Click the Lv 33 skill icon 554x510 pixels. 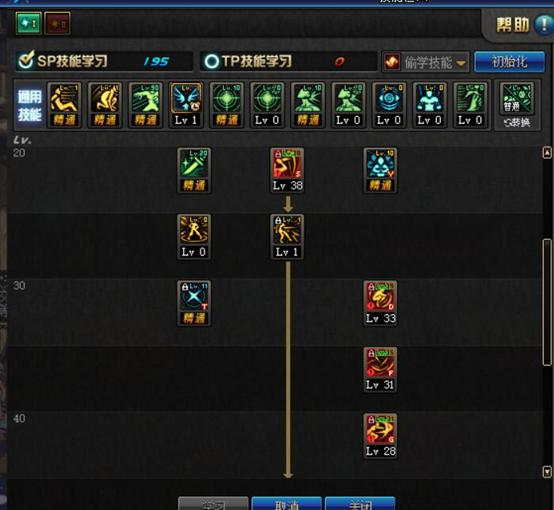[380, 303]
